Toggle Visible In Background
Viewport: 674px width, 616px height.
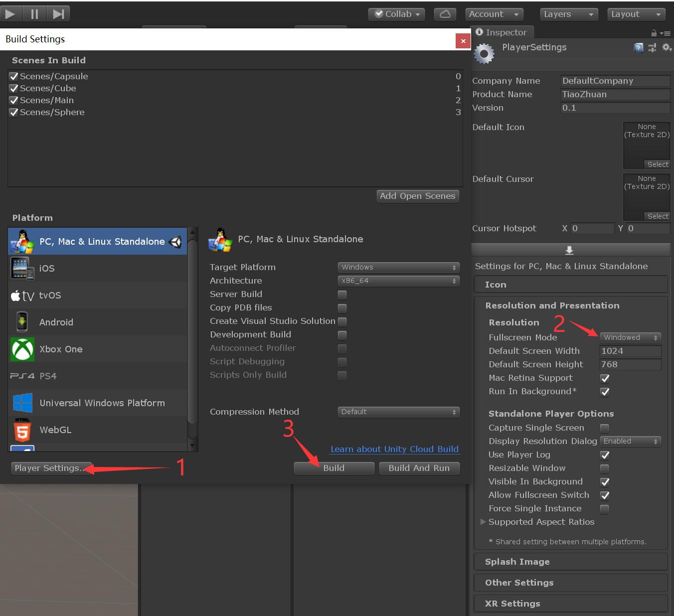click(605, 482)
